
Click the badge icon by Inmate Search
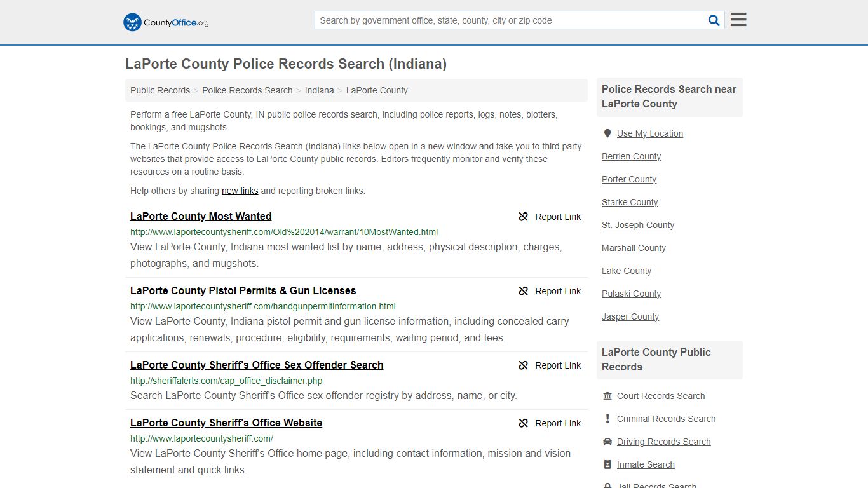pyautogui.click(x=607, y=464)
